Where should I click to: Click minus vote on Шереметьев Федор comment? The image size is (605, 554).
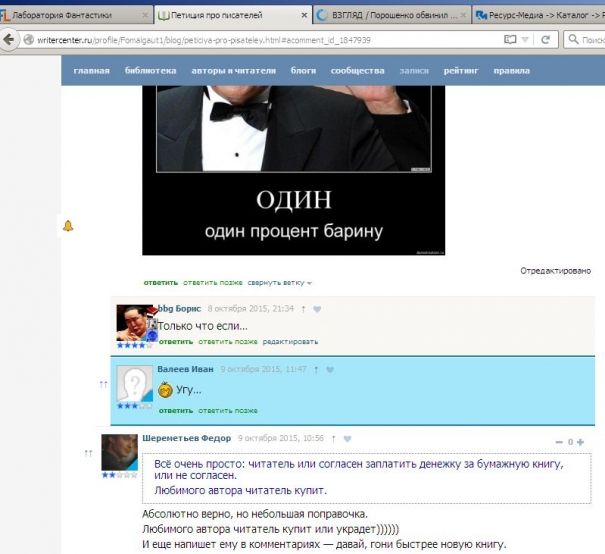[558, 442]
